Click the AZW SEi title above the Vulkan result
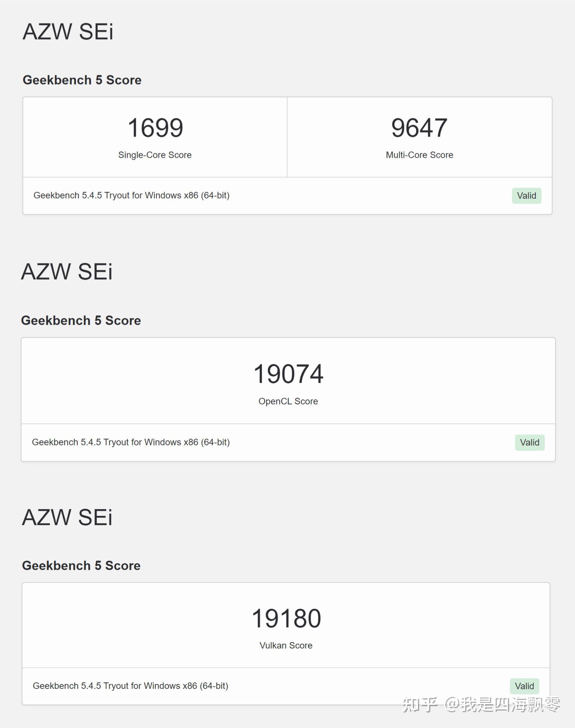Image resolution: width=575 pixels, height=728 pixels. point(67,517)
